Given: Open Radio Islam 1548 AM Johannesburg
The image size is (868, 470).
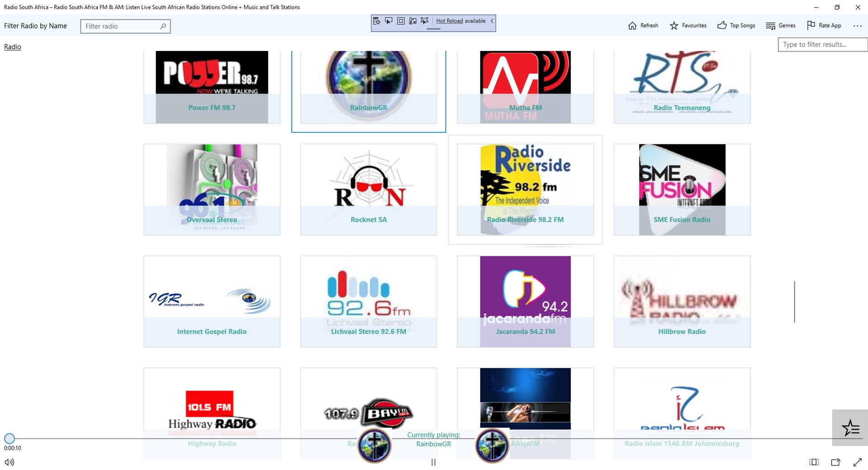Looking at the screenshot, I should (x=682, y=414).
